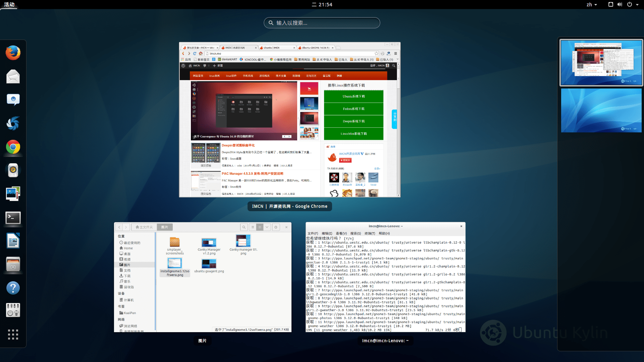Open Empathy chat icon in dock

click(13, 100)
